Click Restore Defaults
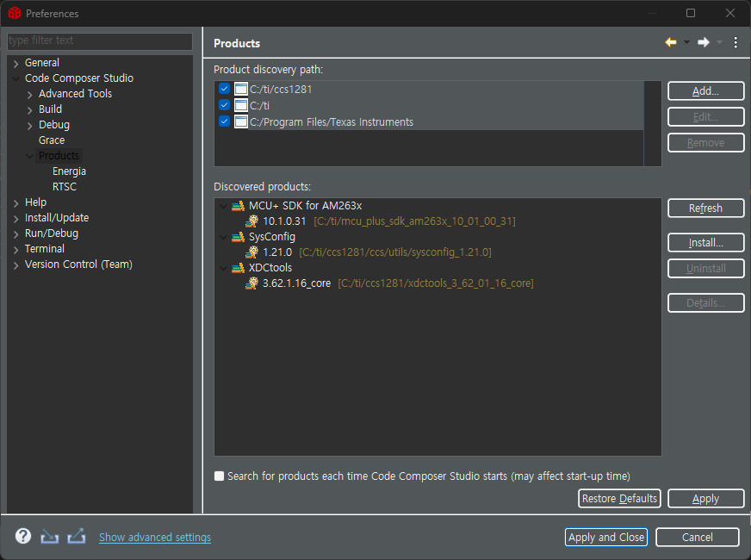The height and width of the screenshot is (560, 751). (x=619, y=498)
